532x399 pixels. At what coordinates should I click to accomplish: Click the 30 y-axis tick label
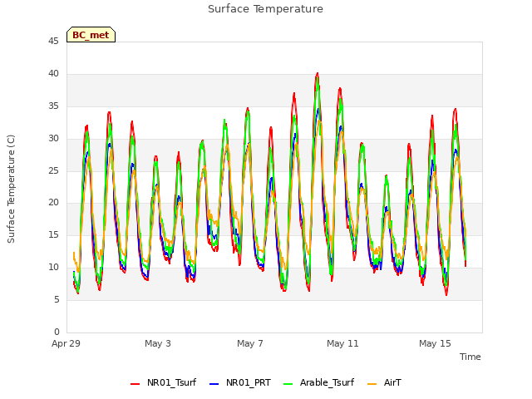pyautogui.click(x=53, y=139)
